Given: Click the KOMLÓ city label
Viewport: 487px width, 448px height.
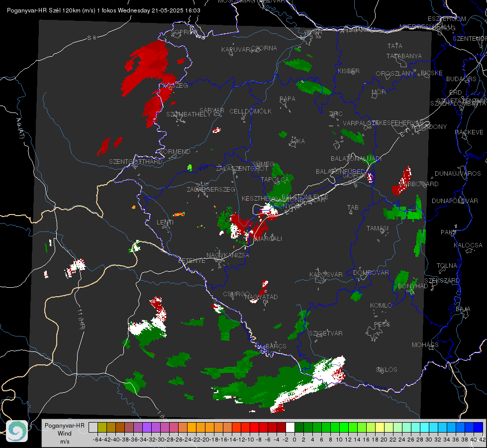Looking at the screenshot, I should (x=381, y=306).
